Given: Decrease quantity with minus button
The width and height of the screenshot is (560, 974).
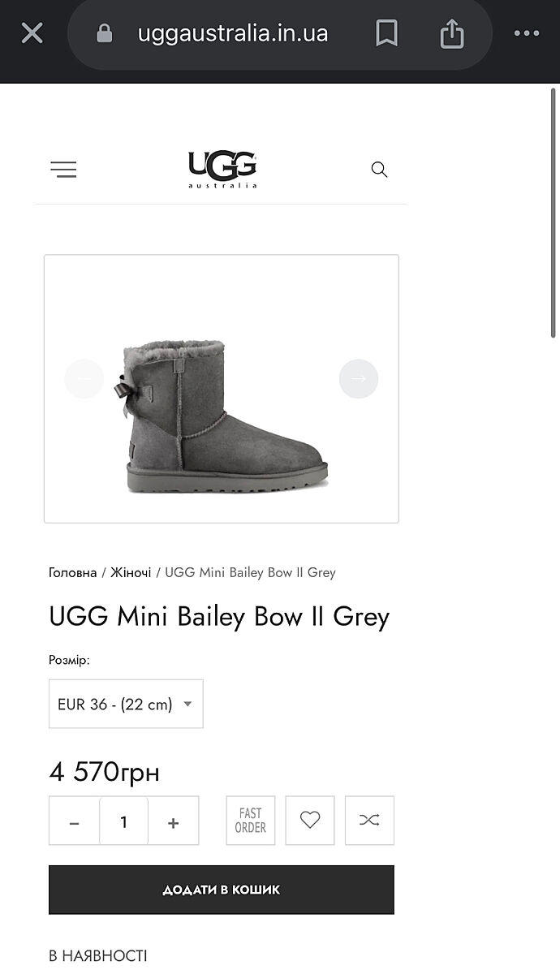Looking at the screenshot, I should [x=74, y=822].
